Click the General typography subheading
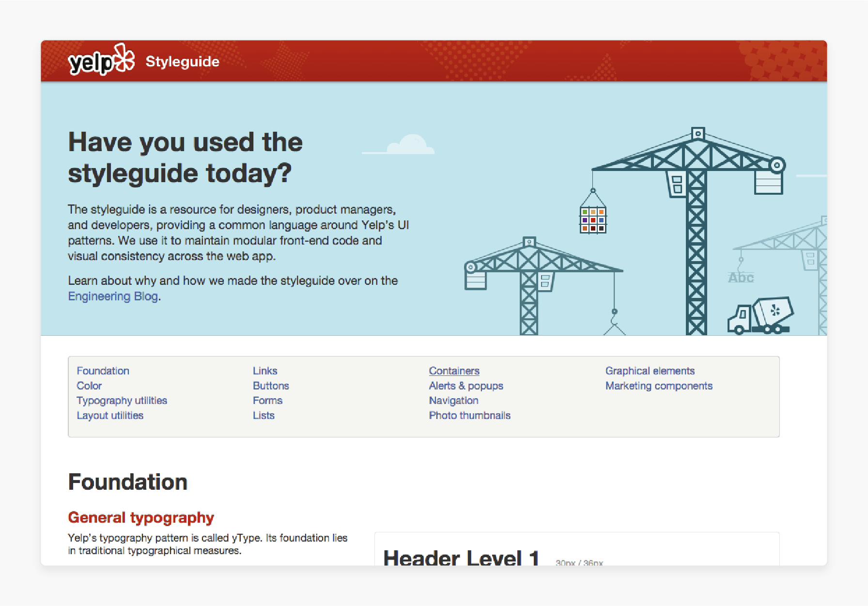The width and height of the screenshot is (868, 606). 141,517
